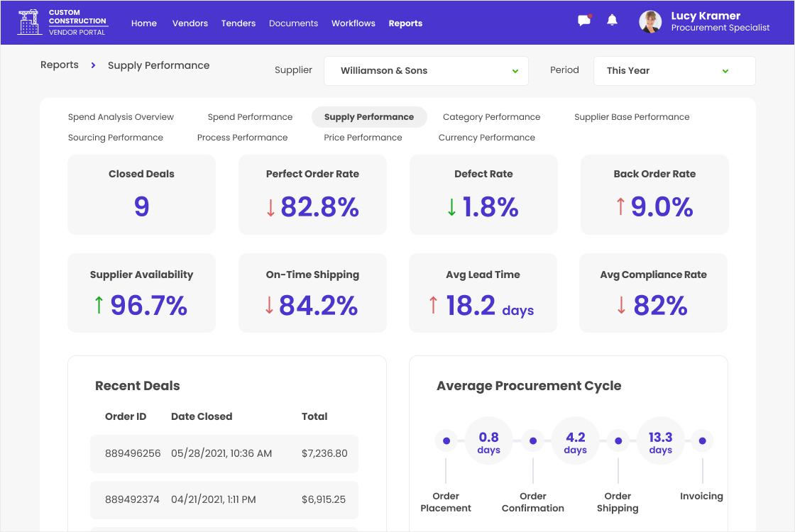Click the Order Placement cycle marker dot
Image resolution: width=795 pixels, height=532 pixels.
pos(446,441)
